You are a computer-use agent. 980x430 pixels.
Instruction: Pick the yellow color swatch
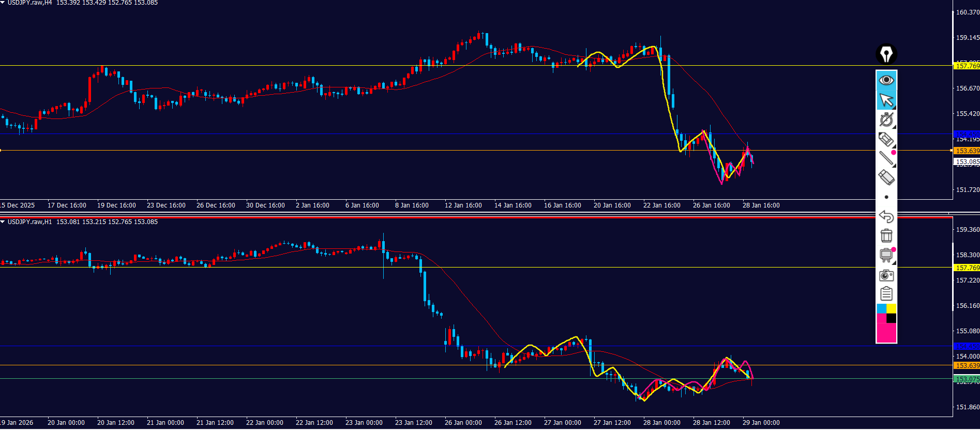pyautogui.click(x=892, y=308)
